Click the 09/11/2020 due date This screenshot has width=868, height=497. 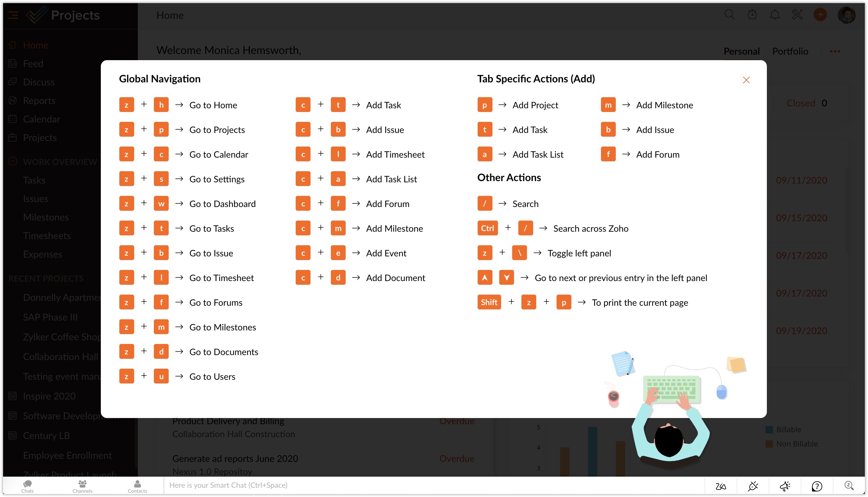801,180
